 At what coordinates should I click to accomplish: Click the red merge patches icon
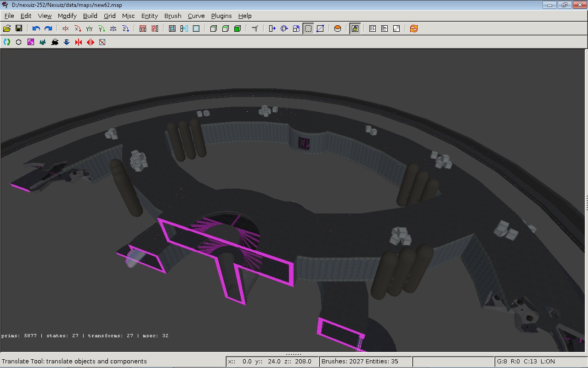[x=79, y=42]
